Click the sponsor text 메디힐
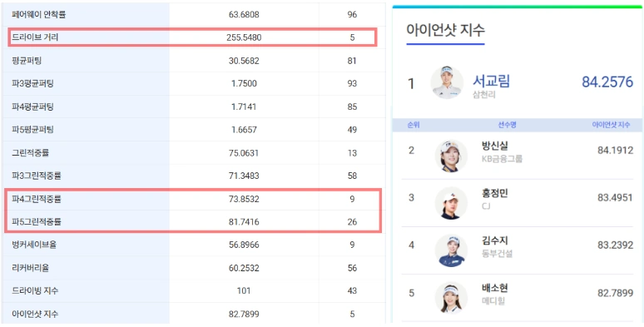644x327 pixels. [493, 301]
